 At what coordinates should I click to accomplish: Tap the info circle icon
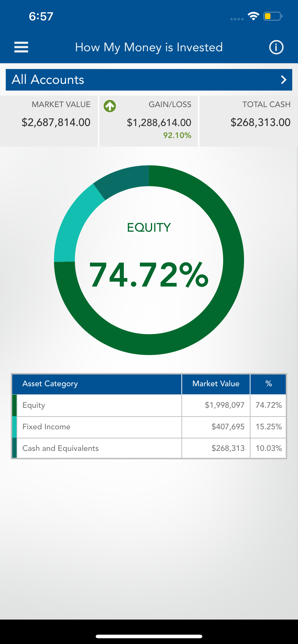(x=276, y=47)
